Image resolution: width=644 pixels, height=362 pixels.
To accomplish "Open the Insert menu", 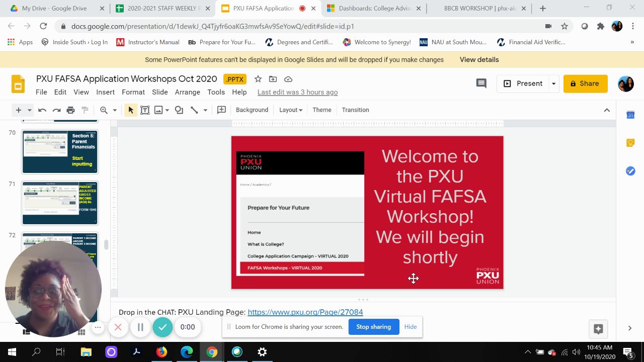I will (106, 92).
